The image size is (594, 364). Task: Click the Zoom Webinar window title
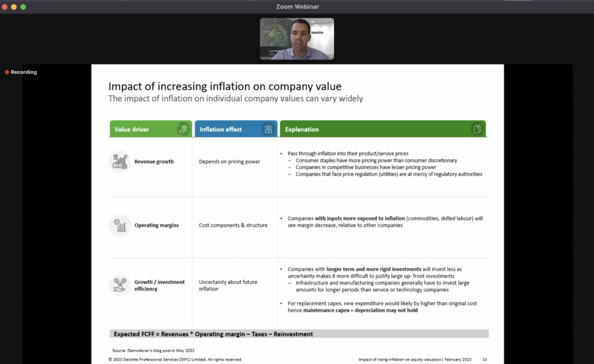(x=298, y=6)
